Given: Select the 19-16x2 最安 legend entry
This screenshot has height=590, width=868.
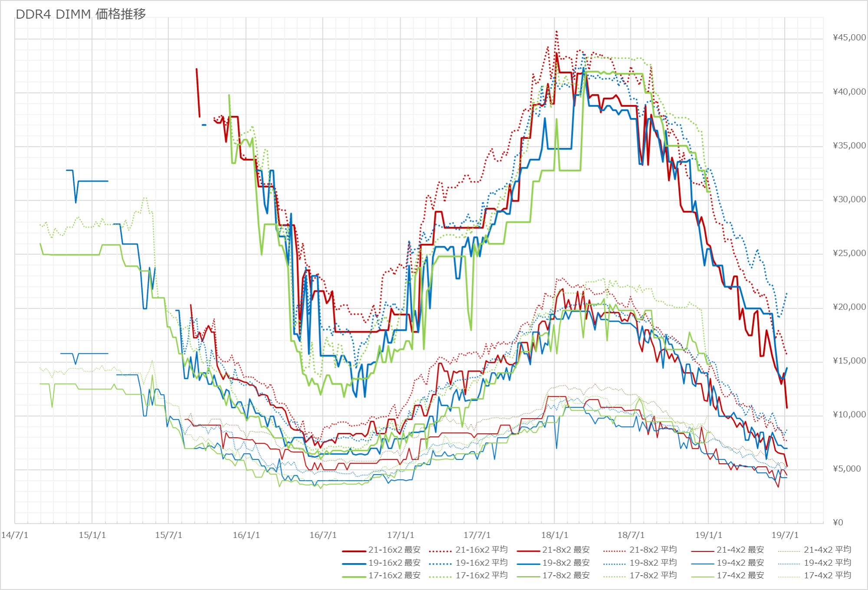Looking at the screenshot, I should 394,563.
